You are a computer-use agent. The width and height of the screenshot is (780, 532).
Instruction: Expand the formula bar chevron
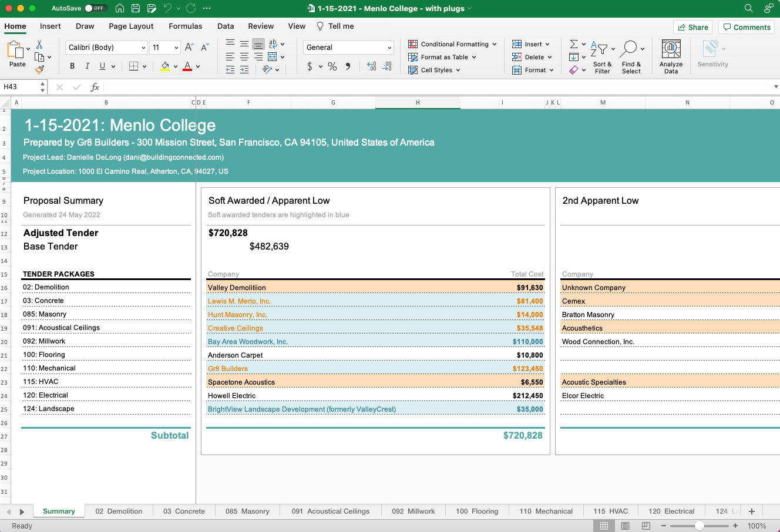pos(776,87)
